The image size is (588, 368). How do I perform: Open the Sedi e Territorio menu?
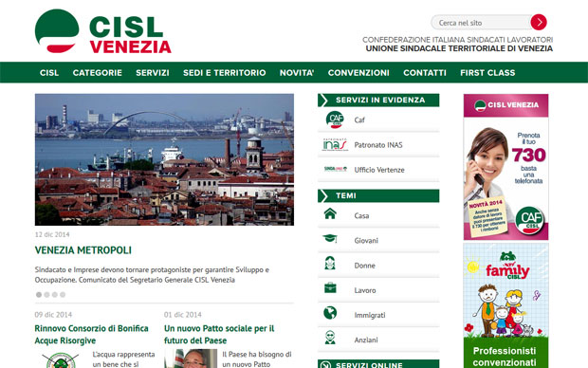[x=224, y=73]
